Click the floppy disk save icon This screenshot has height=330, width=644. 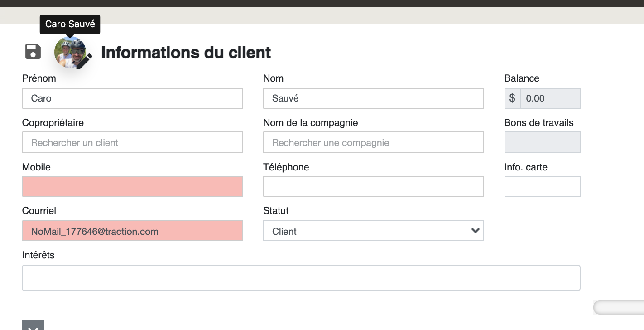click(x=33, y=52)
